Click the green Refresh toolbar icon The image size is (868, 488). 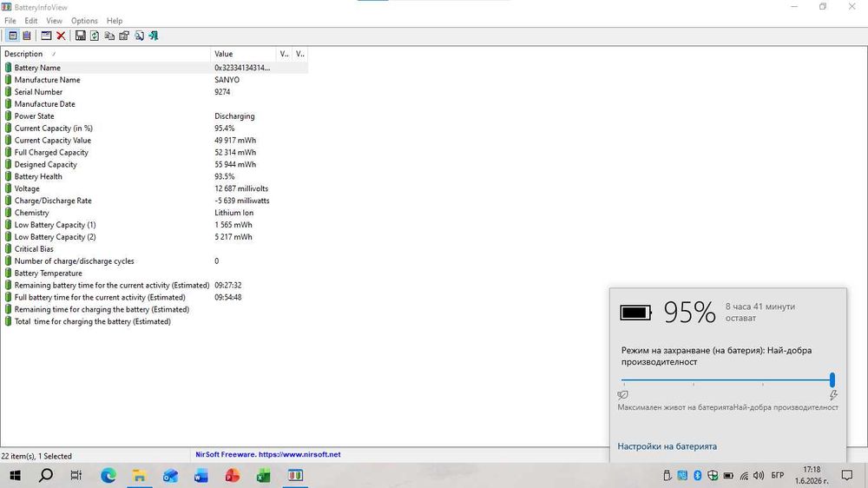tap(95, 36)
